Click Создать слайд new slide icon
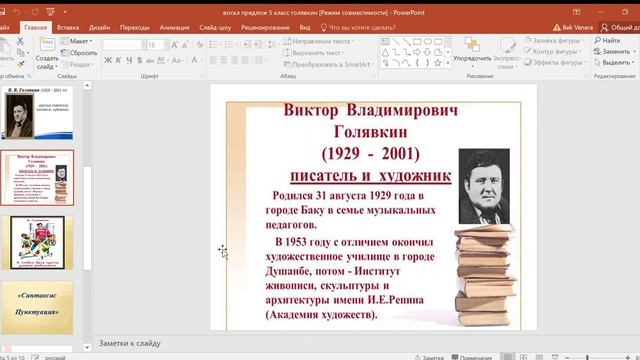640x360 pixels. [47, 45]
